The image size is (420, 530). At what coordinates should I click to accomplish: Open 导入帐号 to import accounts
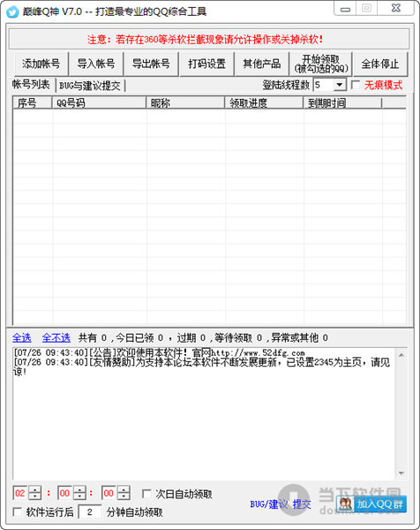96,64
